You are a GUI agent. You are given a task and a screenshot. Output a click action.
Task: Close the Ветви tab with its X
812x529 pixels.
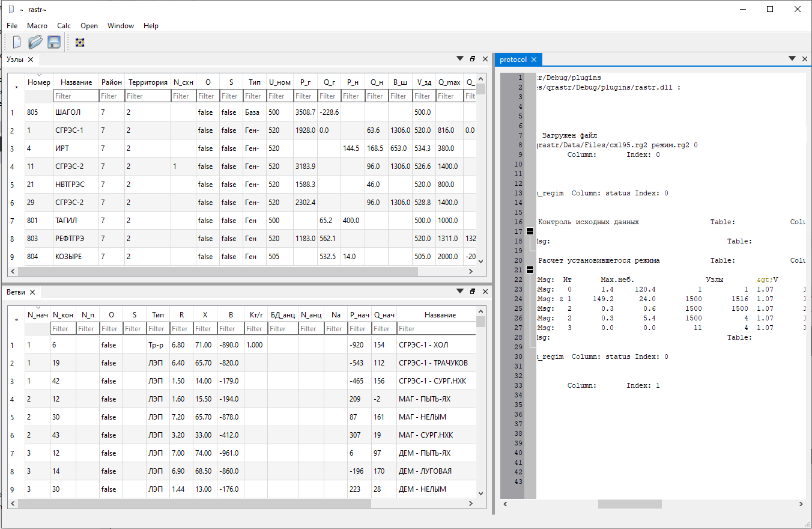pyautogui.click(x=32, y=292)
